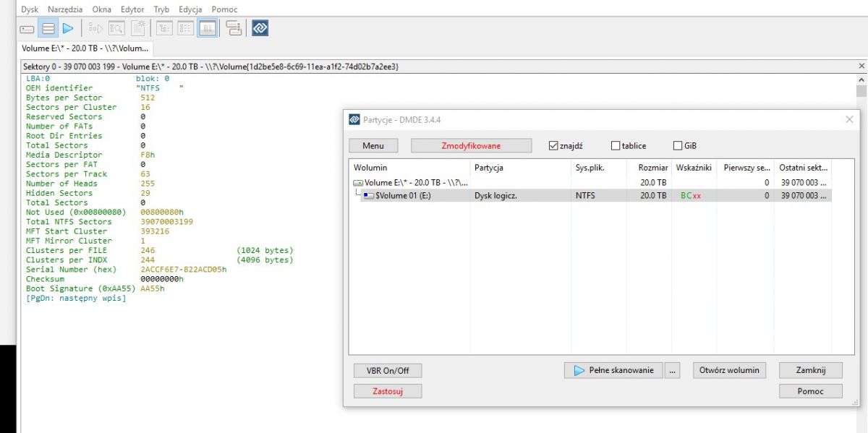Click the greyed magnifier search toolbar icon
The image size is (868, 433).
(116, 29)
